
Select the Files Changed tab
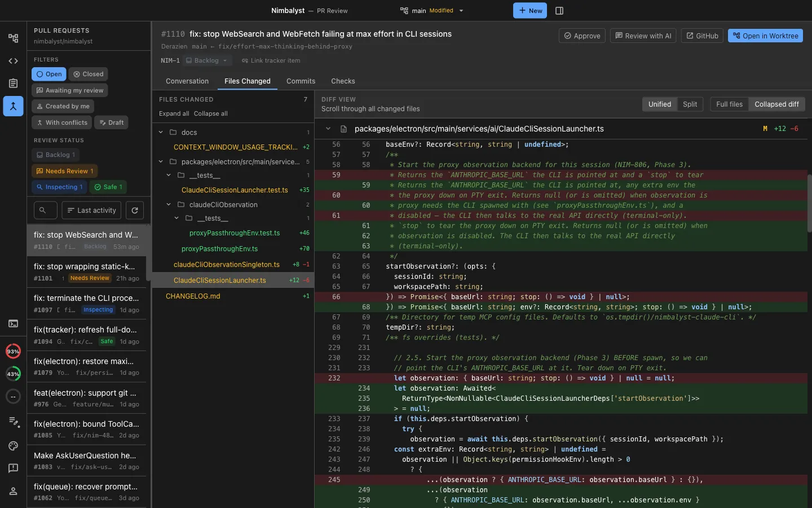248,81
